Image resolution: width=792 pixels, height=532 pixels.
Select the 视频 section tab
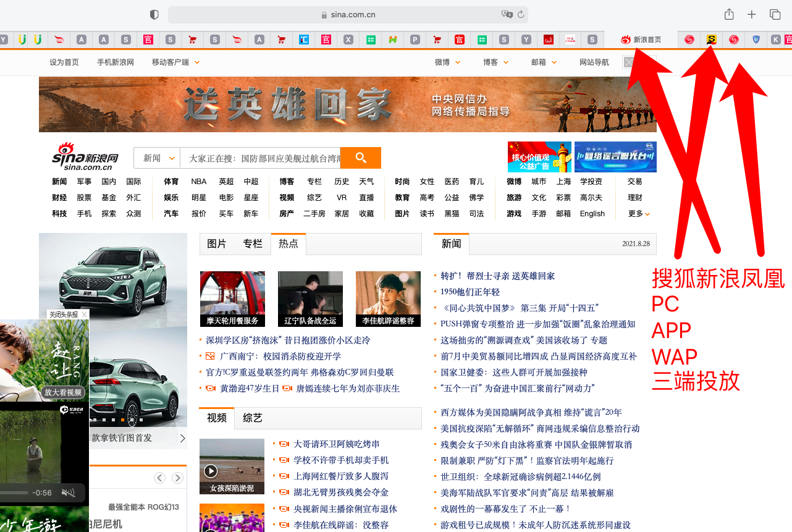217,418
